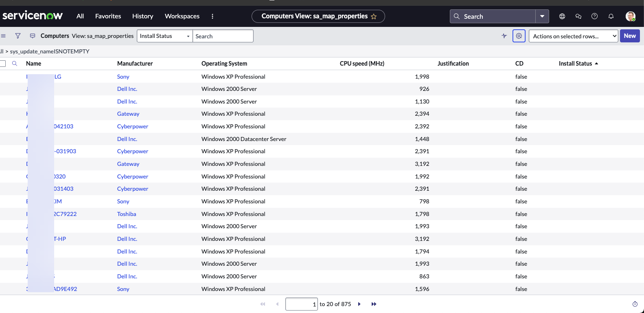The width and height of the screenshot is (644, 313).
Task: Click the globe scope picker icon
Action: point(562,16)
